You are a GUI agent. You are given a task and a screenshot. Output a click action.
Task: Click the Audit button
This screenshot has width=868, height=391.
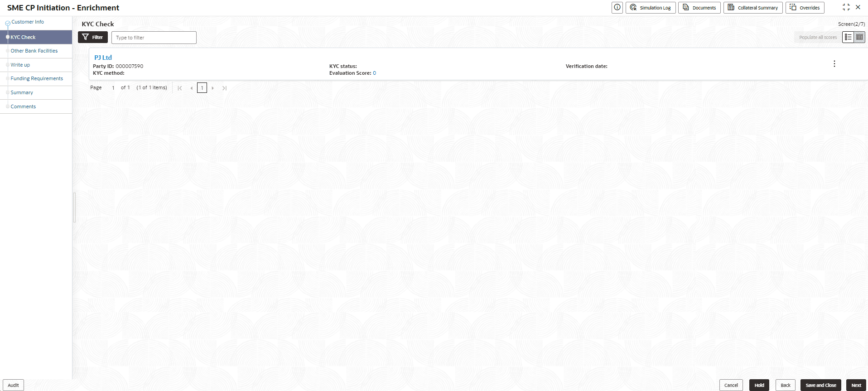14,385
